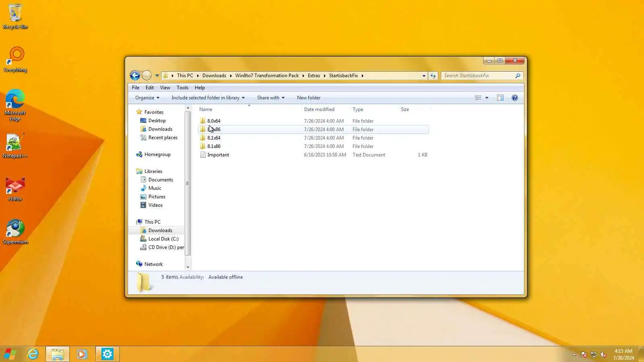This screenshot has height=362, width=644.
Task: Select the Everything desktop shortcut
Action: click(15, 60)
